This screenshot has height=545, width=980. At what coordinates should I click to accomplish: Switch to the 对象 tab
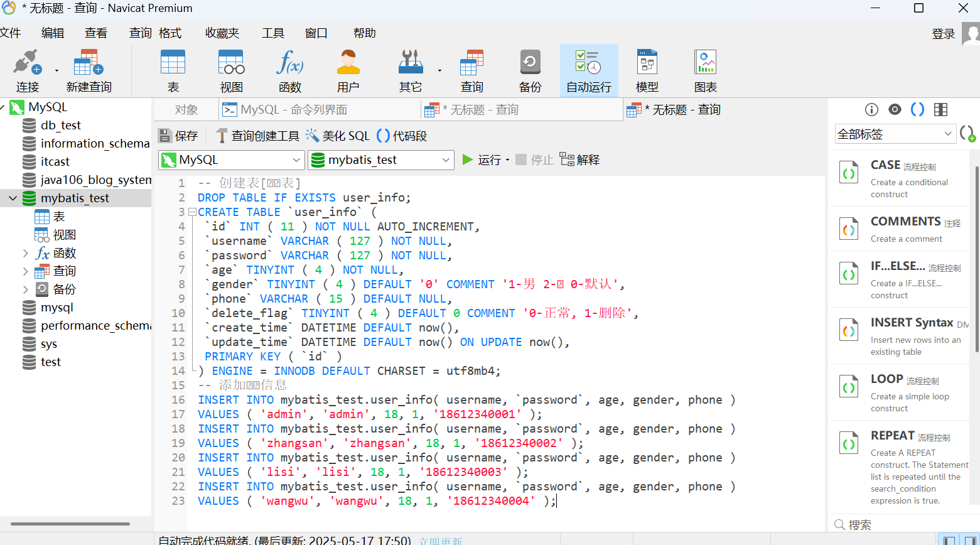pos(186,110)
